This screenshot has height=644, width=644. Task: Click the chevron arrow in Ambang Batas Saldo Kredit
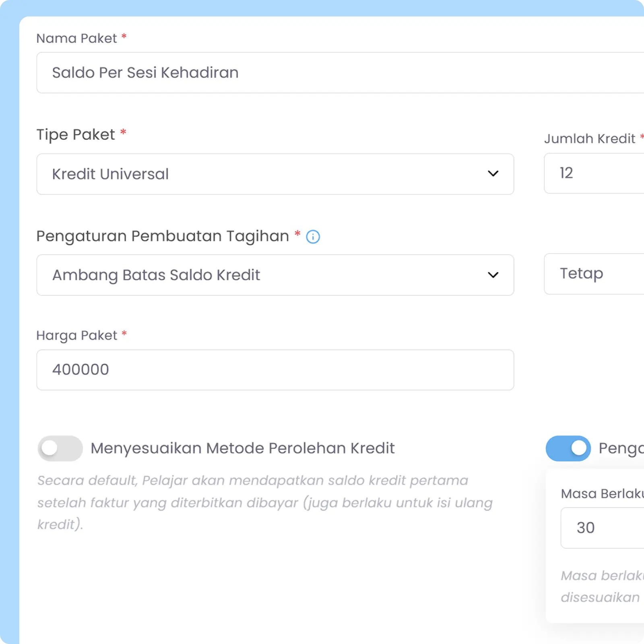click(493, 275)
